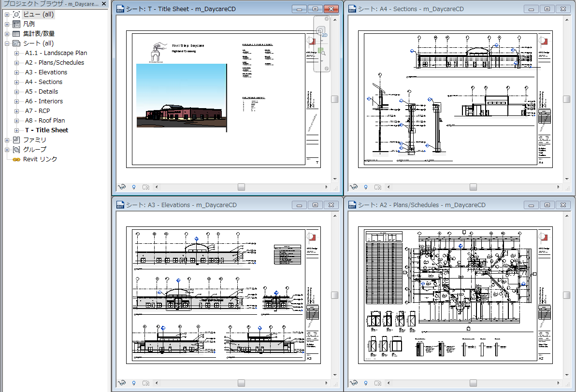Click the ビュー (all) views icon
576x392 pixels.
[16, 14]
